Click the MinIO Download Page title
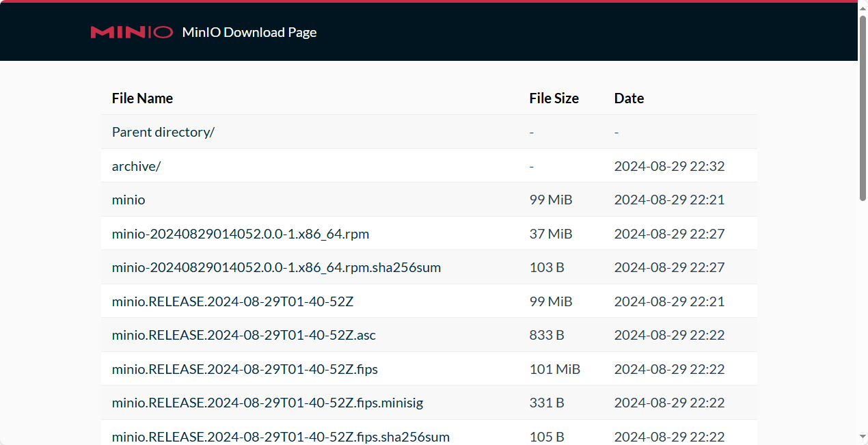The height and width of the screenshot is (445, 868). 249,32
